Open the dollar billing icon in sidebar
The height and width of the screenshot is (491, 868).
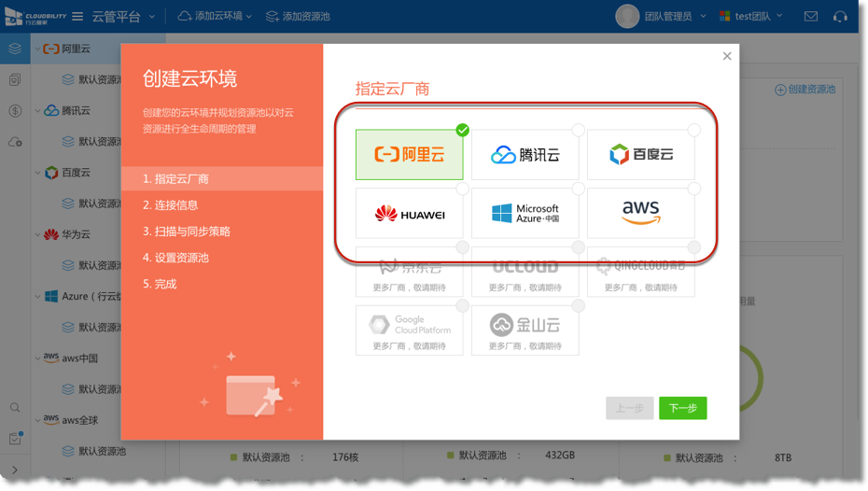[x=15, y=111]
